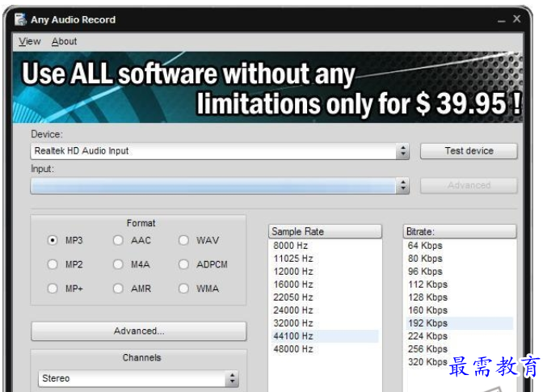The height and width of the screenshot is (392, 547).
Task: Select 12000 Hz sample rate
Action: click(x=325, y=272)
